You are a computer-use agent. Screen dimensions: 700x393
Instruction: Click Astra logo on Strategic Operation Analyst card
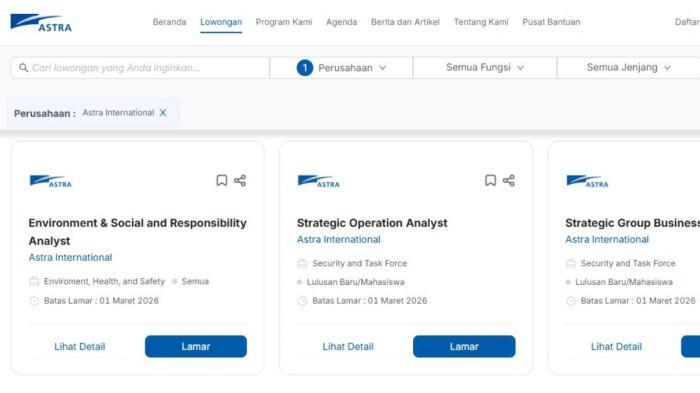click(319, 181)
